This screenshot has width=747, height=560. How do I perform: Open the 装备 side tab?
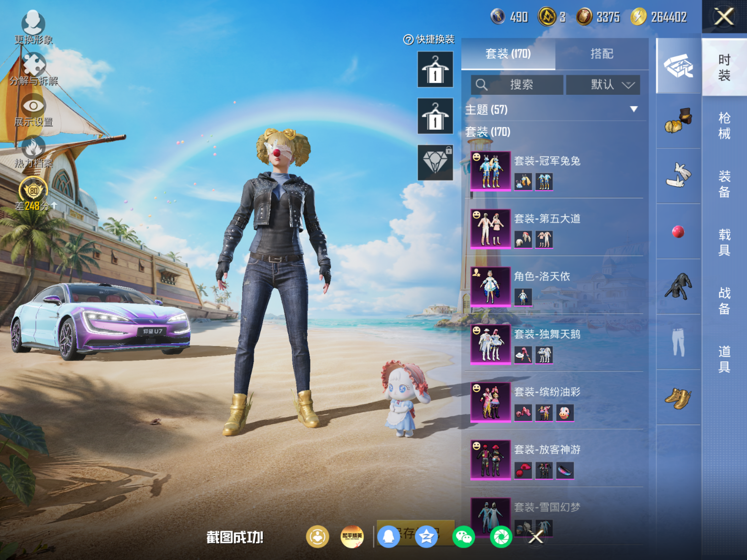click(724, 184)
